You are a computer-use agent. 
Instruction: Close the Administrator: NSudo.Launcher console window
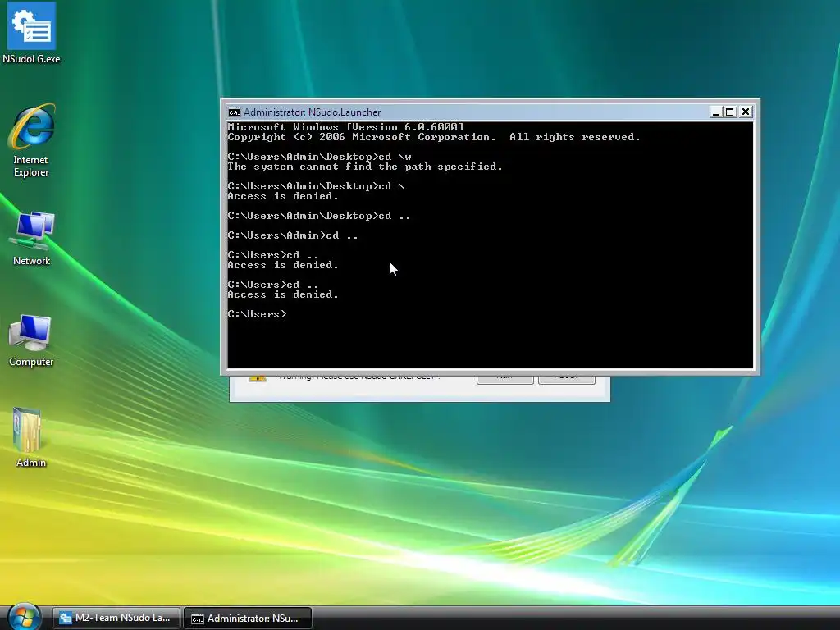[745, 112]
